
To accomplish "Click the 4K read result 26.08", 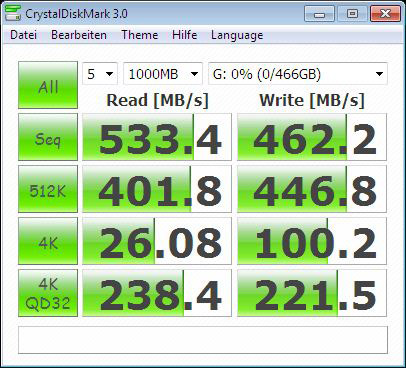I will (157, 241).
